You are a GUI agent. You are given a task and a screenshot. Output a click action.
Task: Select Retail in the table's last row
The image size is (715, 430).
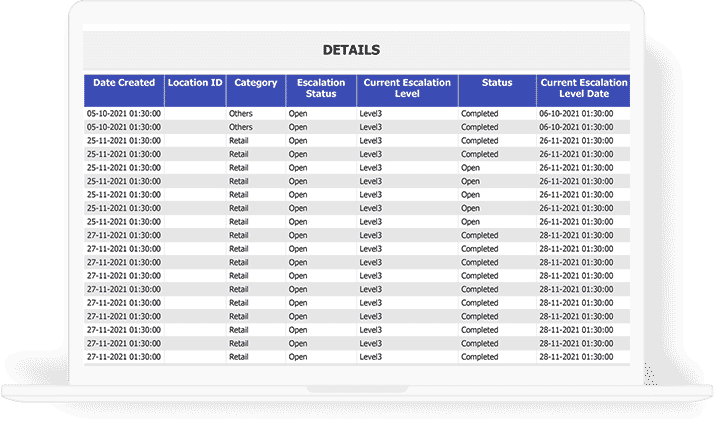[x=238, y=357]
